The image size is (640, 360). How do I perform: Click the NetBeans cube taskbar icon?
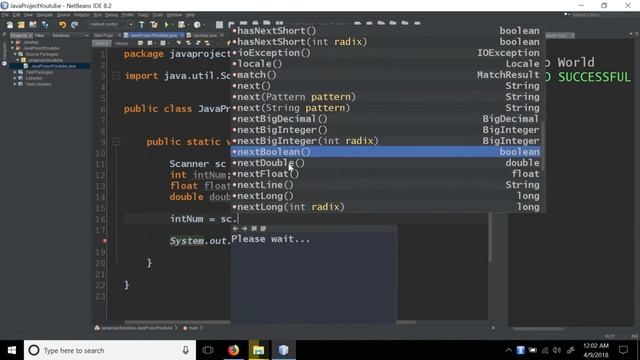(284, 350)
